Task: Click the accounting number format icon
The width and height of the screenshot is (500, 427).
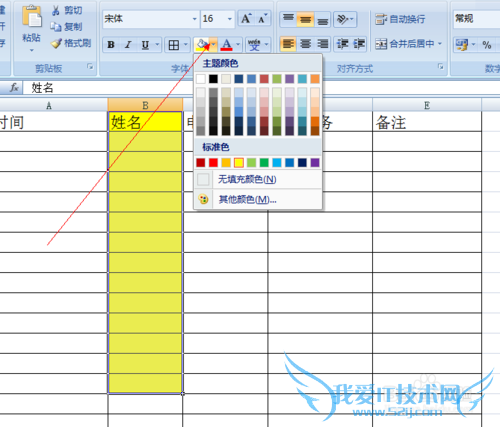Action: (462, 44)
